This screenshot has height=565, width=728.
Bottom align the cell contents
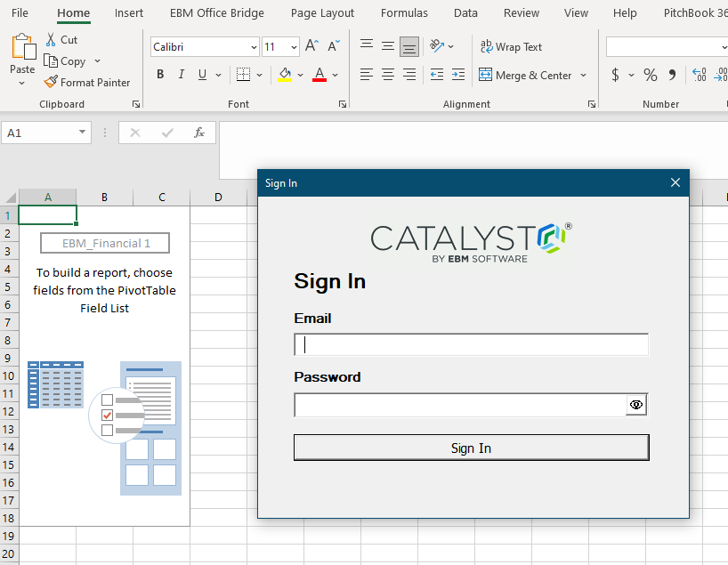tap(409, 46)
